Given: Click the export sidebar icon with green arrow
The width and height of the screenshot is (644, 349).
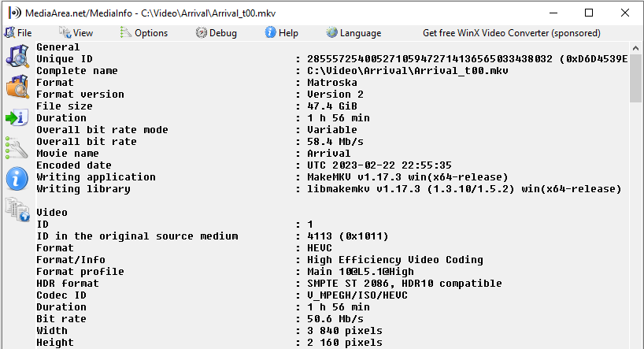Looking at the screenshot, I should 17,117.
